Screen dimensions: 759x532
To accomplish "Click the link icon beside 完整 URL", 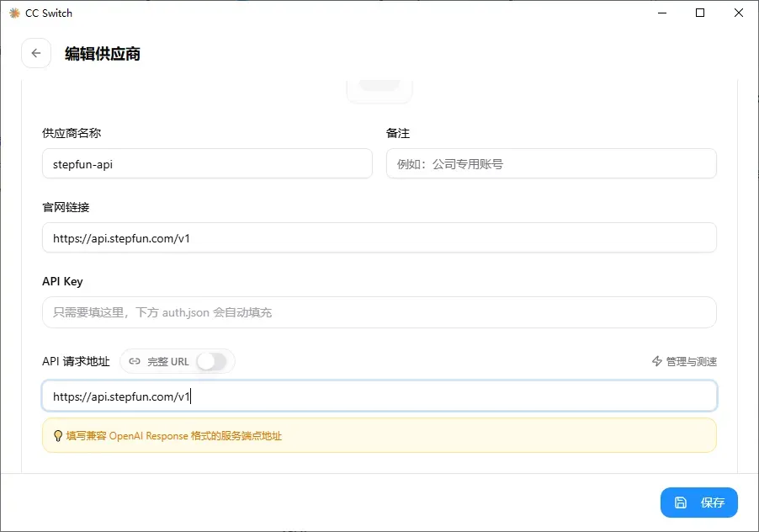I will pyautogui.click(x=135, y=361).
